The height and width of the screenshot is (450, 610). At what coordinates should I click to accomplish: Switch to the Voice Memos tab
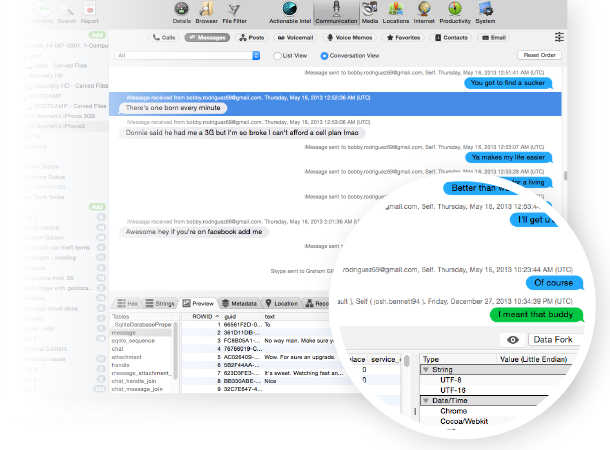click(x=349, y=38)
